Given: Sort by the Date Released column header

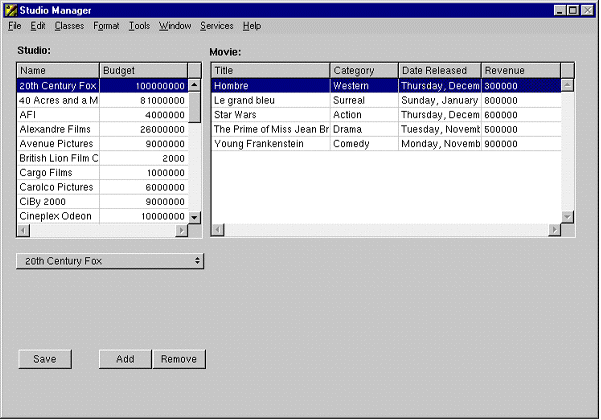Looking at the screenshot, I should click(439, 70).
